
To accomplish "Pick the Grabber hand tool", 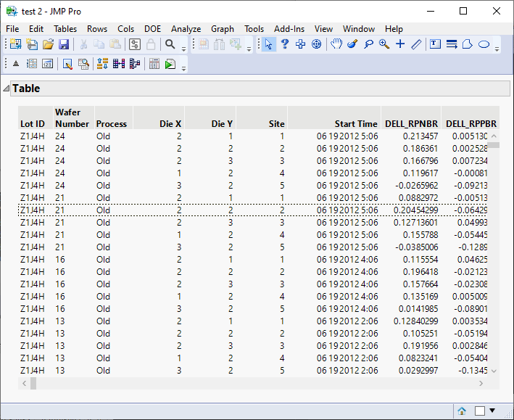I will click(336, 44).
